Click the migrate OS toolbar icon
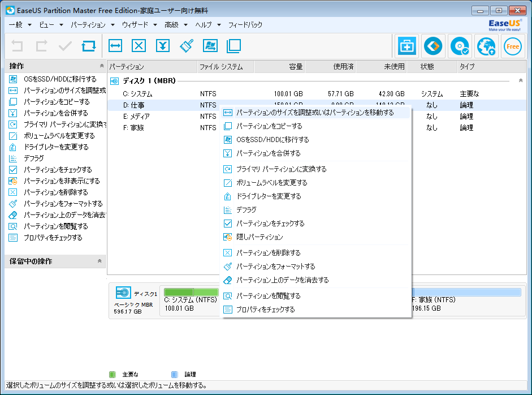The width and height of the screenshot is (532, 395). [210, 46]
